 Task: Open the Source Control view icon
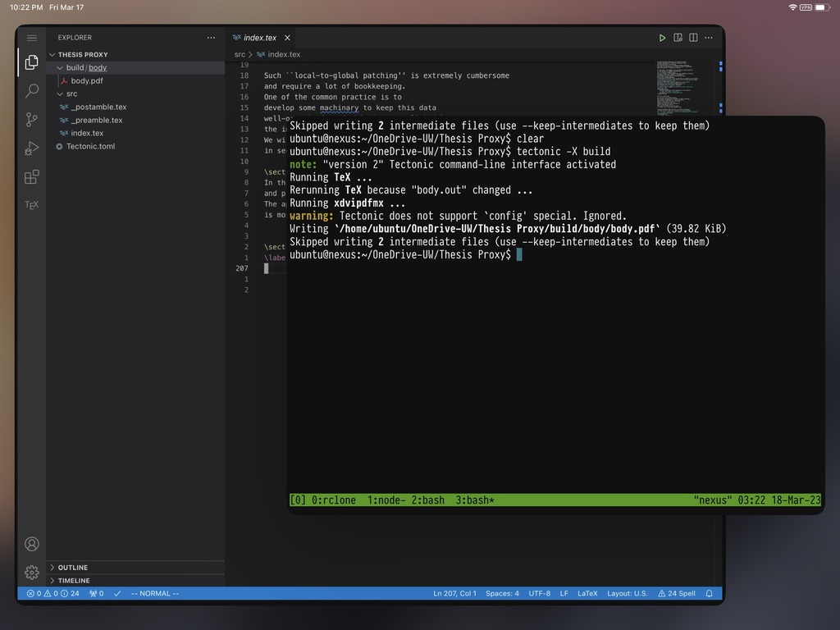click(32, 120)
